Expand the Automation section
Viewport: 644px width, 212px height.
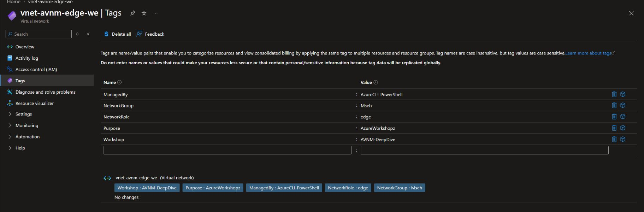pos(27,137)
